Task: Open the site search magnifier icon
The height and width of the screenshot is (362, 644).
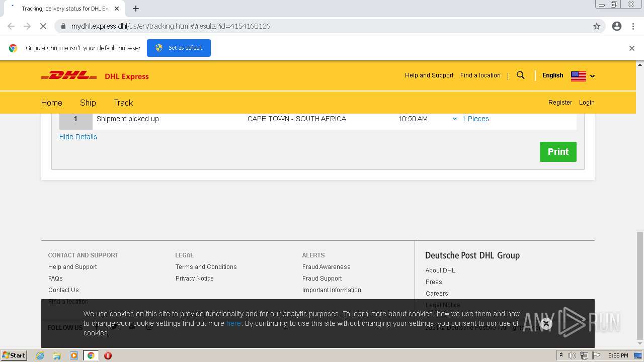Action: point(521,75)
